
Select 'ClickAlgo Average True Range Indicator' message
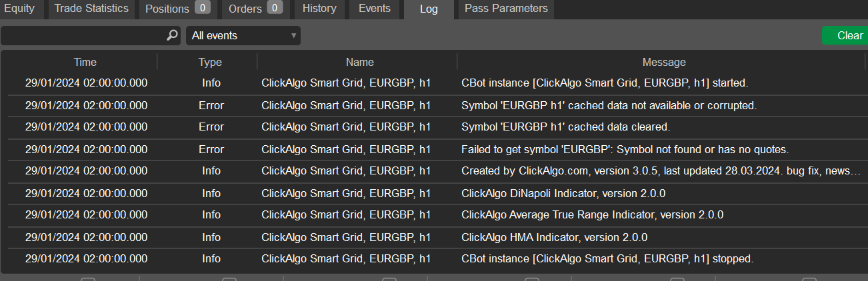(592, 214)
